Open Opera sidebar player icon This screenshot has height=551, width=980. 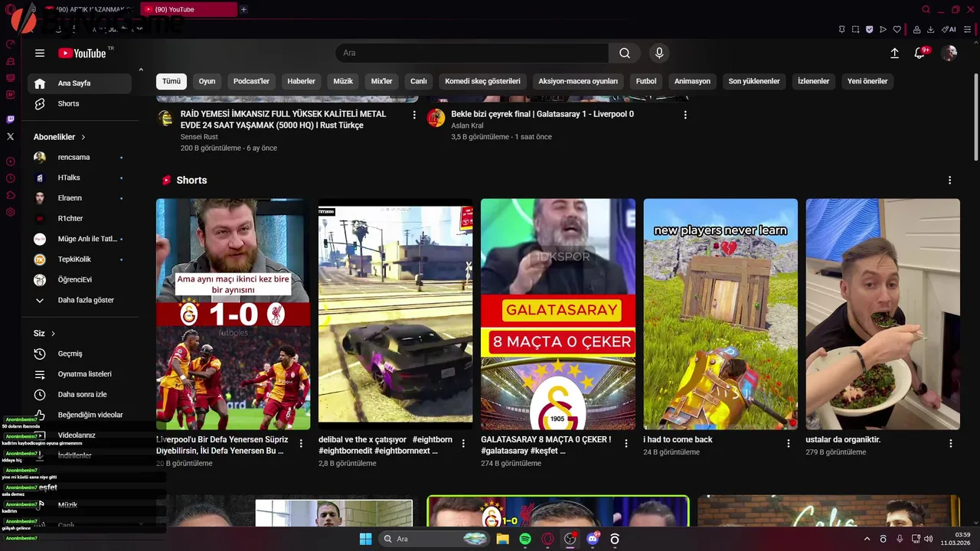click(11, 161)
